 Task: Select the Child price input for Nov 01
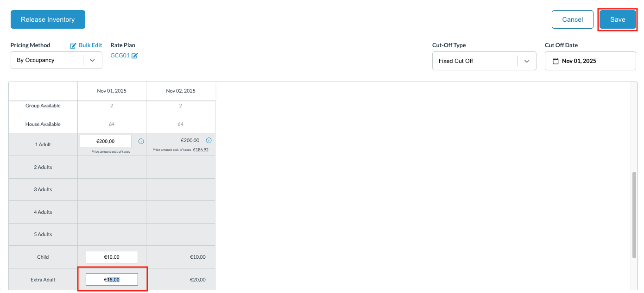(x=111, y=256)
